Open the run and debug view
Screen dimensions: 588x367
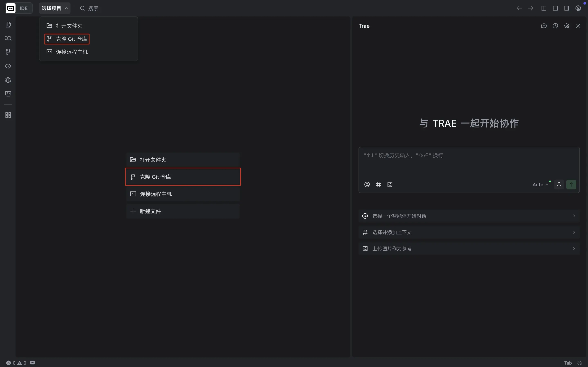8,80
